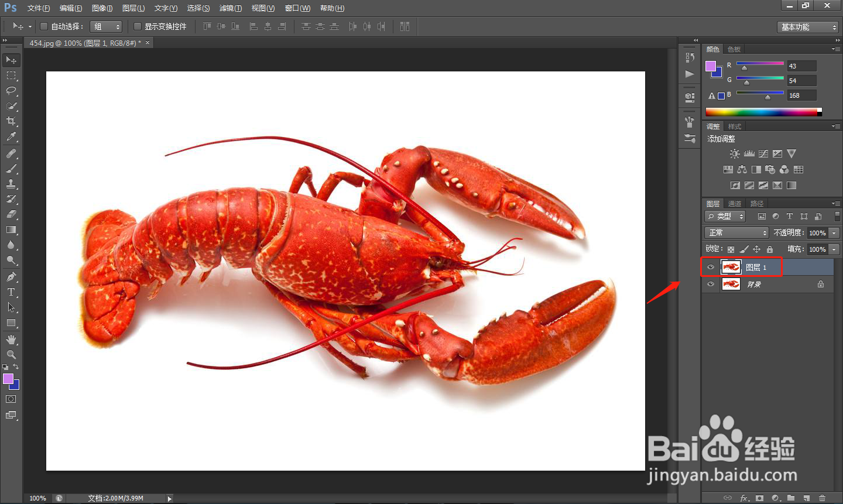Select the Horizontal Type tool
Viewport: 843px width, 504px height.
[x=11, y=292]
